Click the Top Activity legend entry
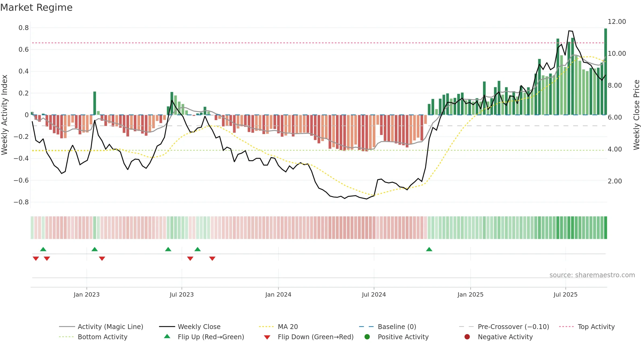 587,327
